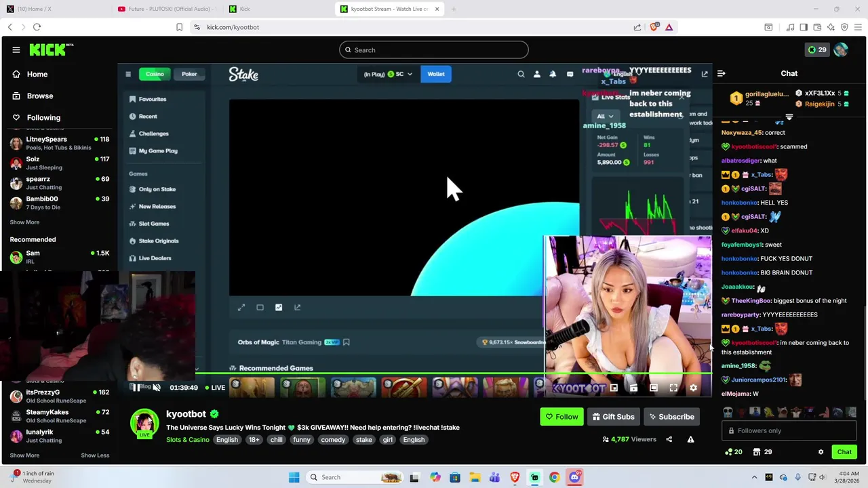Show hidden system tray icons
The height and width of the screenshot is (488, 868).
[x=755, y=477]
